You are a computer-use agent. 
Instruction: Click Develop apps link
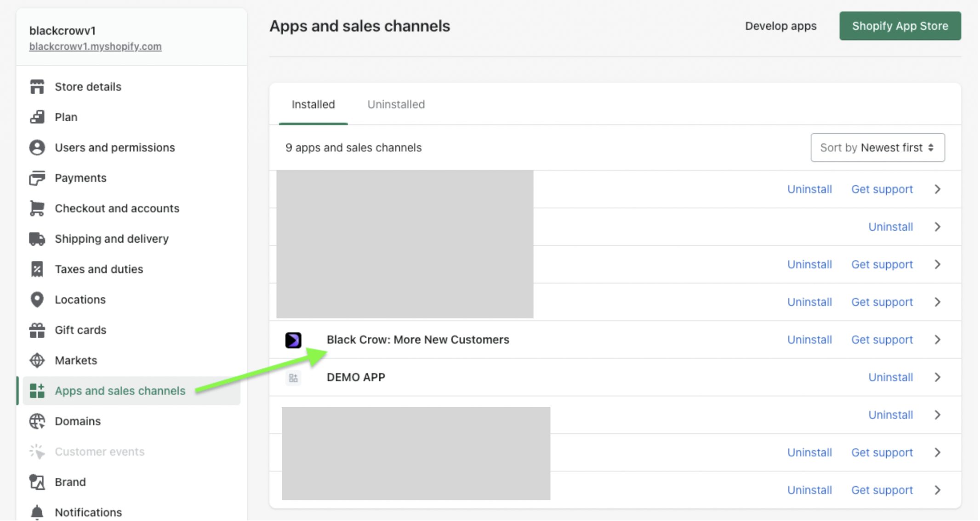[x=781, y=26]
